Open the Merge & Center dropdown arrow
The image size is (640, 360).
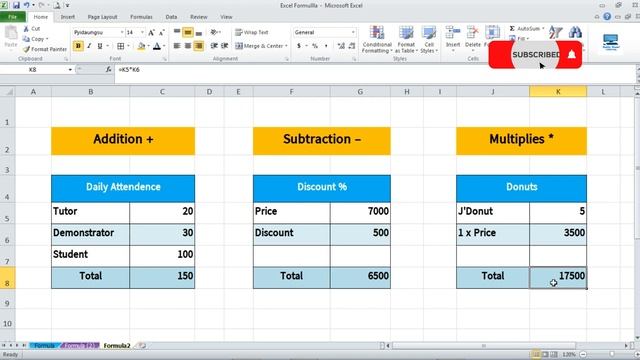286,46
